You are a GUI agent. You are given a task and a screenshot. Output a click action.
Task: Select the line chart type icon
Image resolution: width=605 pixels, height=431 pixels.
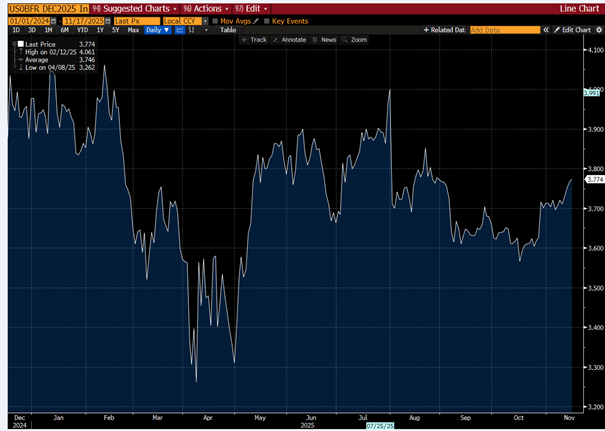click(180, 30)
